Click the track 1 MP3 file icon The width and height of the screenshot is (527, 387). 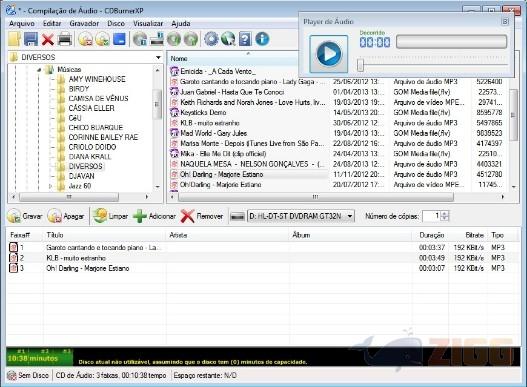[13, 248]
